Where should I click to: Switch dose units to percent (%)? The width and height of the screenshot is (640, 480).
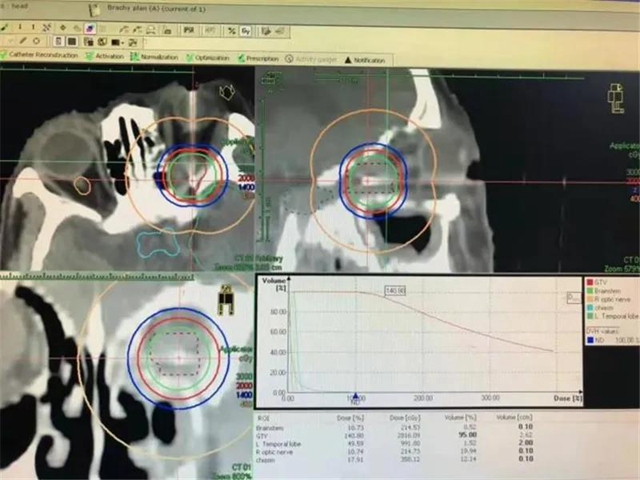point(232,31)
